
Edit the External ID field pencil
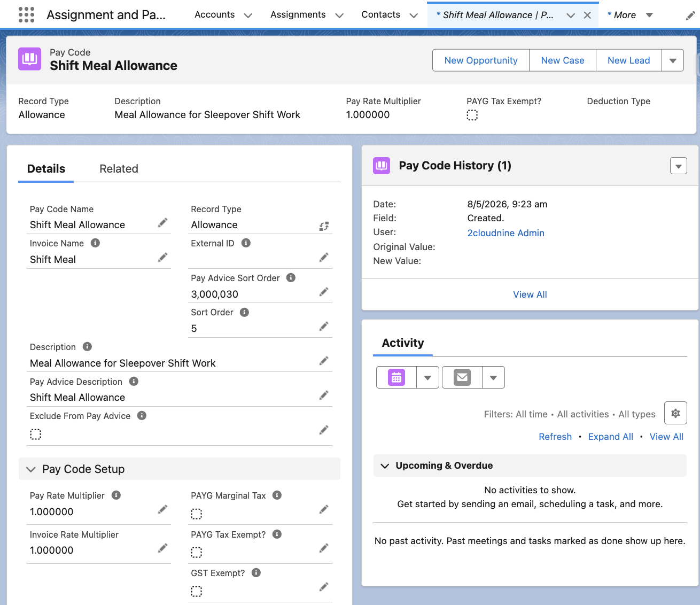324,258
